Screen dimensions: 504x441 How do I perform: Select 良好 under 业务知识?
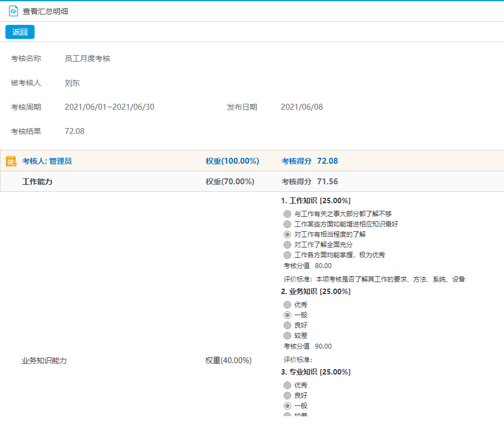pyautogui.click(x=287, y=325)
